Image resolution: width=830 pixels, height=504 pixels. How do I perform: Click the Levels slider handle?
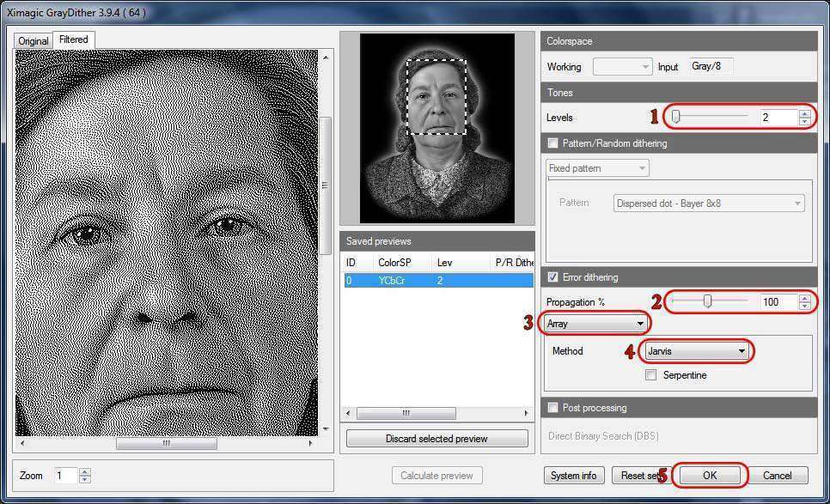(676, 117)
